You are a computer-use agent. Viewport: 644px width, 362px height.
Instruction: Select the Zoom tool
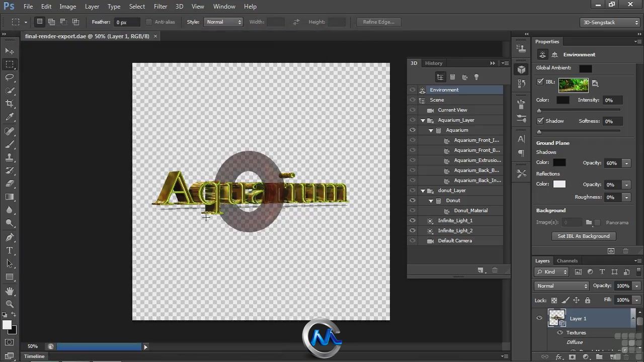coord(10,304)
